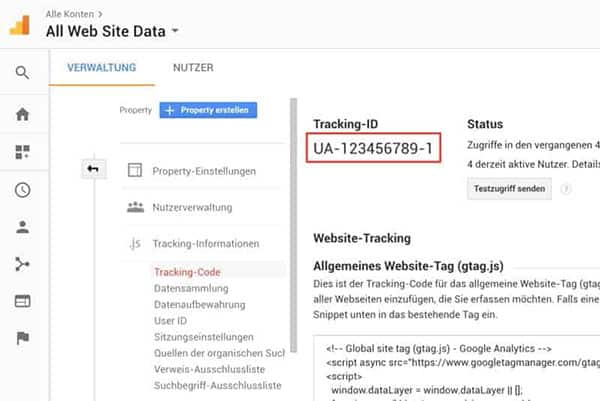Switch to the Nutzer tab
This screenshot has height=401, width=600.
pos(193,68)
